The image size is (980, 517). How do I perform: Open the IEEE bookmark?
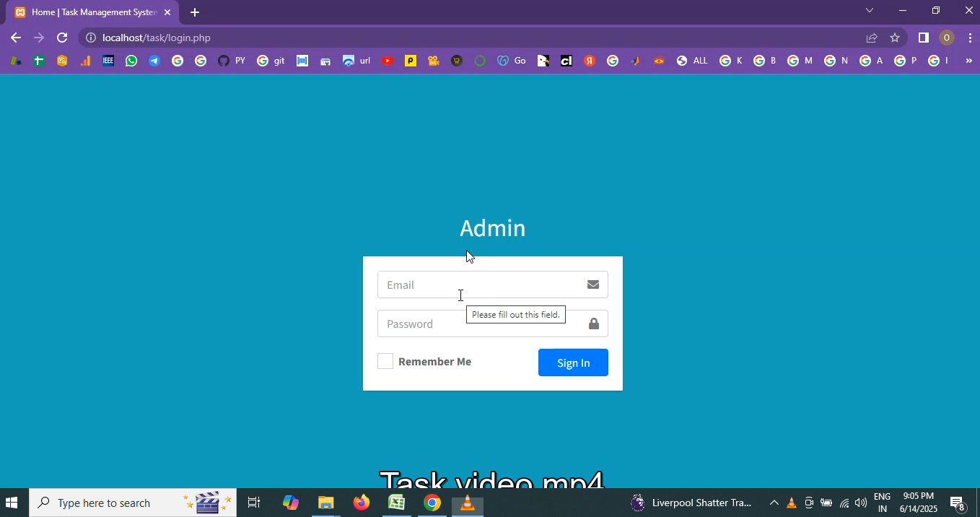click(108, 61)
